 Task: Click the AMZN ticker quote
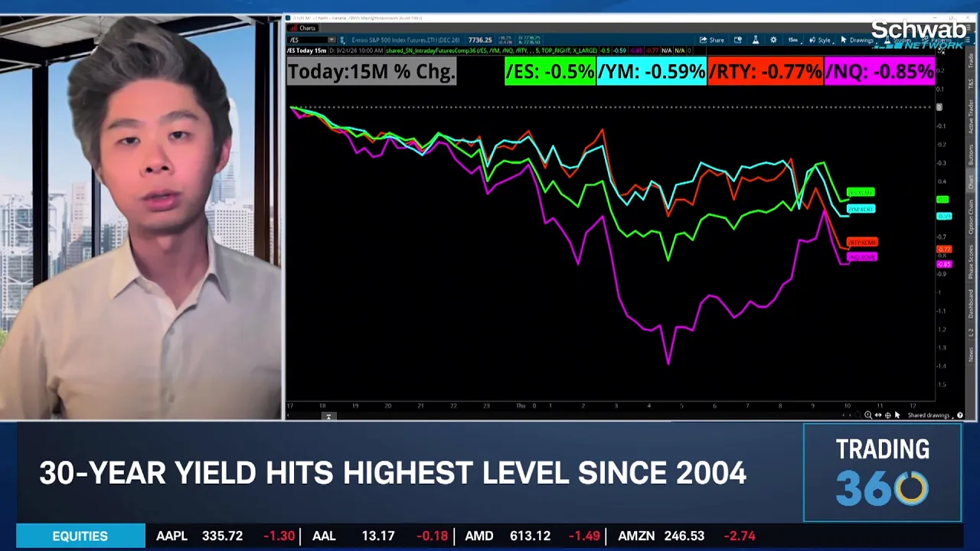(687, 536)
